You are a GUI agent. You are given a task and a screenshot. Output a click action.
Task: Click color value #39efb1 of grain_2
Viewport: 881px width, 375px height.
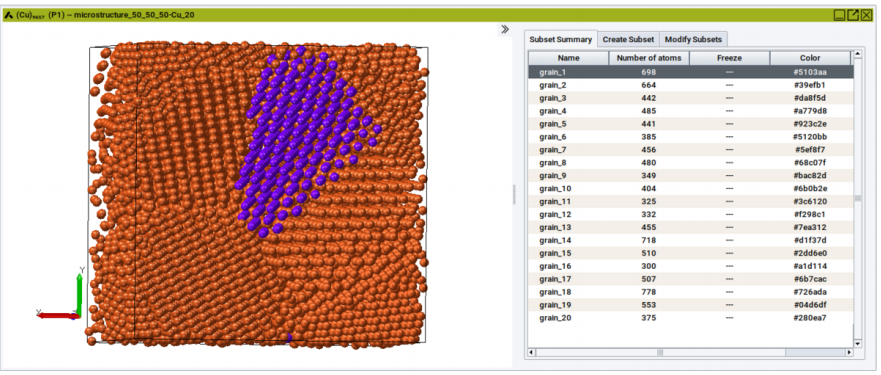click(810, 85)
